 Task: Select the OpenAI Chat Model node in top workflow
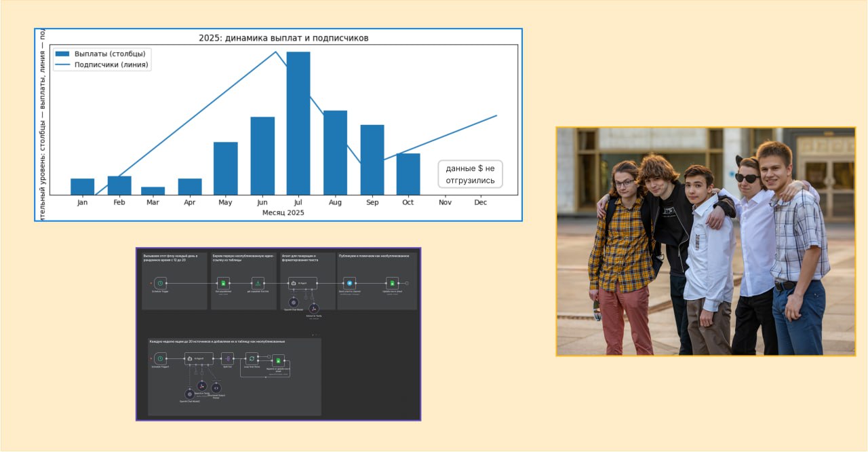293,301
